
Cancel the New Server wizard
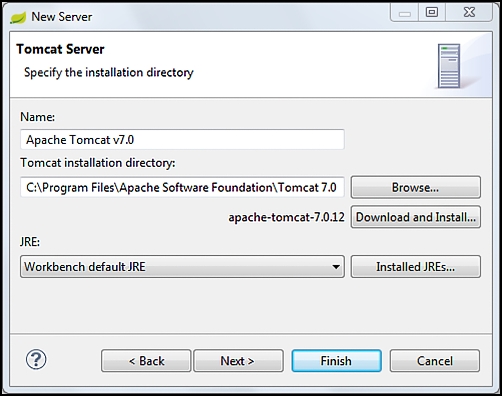pyautogui.click(x=435, y=361)
